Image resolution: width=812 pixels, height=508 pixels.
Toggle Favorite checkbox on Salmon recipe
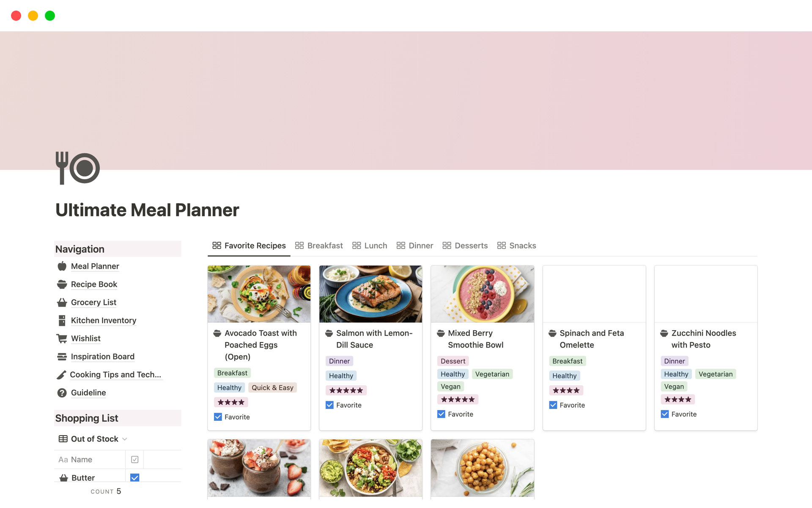pos(330,404)
